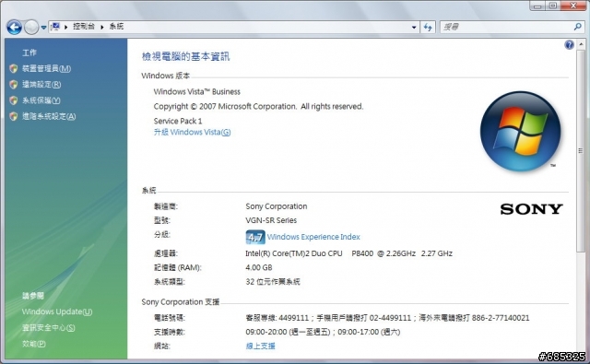
Task: Minimize the System window
Action: 537,6
